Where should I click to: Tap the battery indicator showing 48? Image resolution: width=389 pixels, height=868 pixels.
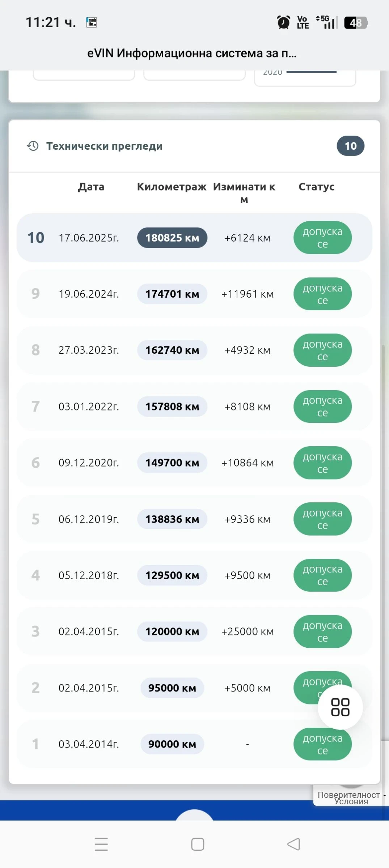pos(356,23)
